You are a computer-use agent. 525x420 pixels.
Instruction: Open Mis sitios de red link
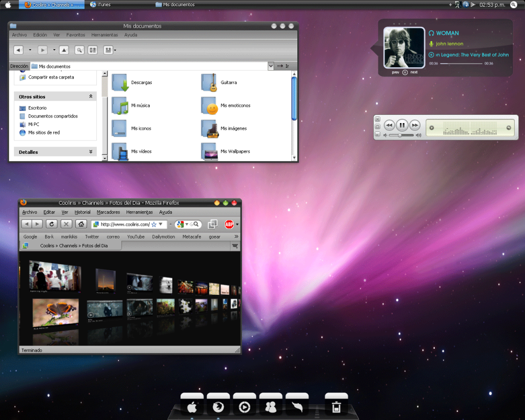click(x=44, y=133)
